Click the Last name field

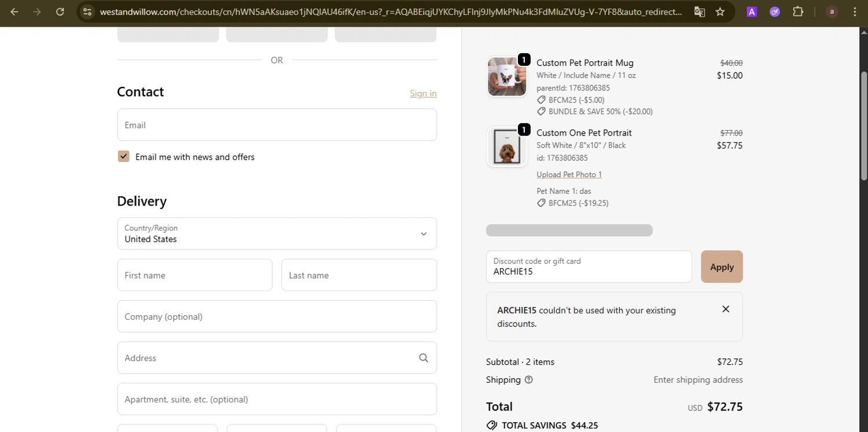pos(359,275)
